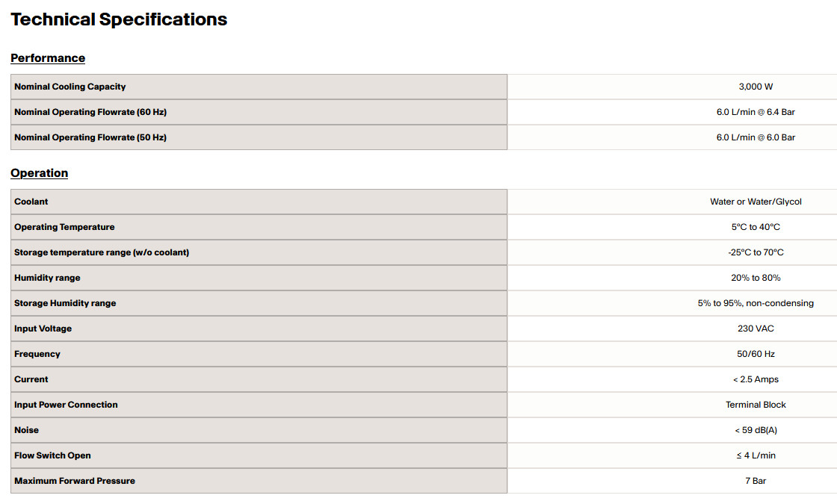Screen dimensions: 837x504
Task: Click the Coolant row label
Action: coord(31,202)
